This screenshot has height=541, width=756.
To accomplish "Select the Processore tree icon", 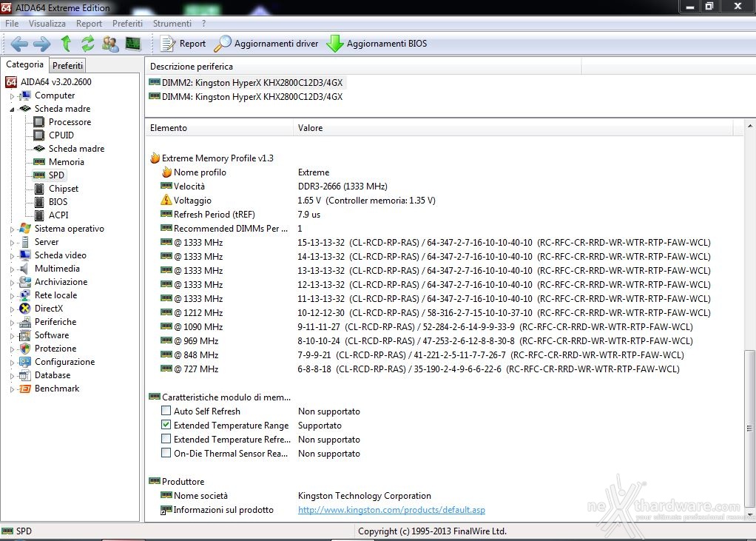I will click(x=39, y=122).
